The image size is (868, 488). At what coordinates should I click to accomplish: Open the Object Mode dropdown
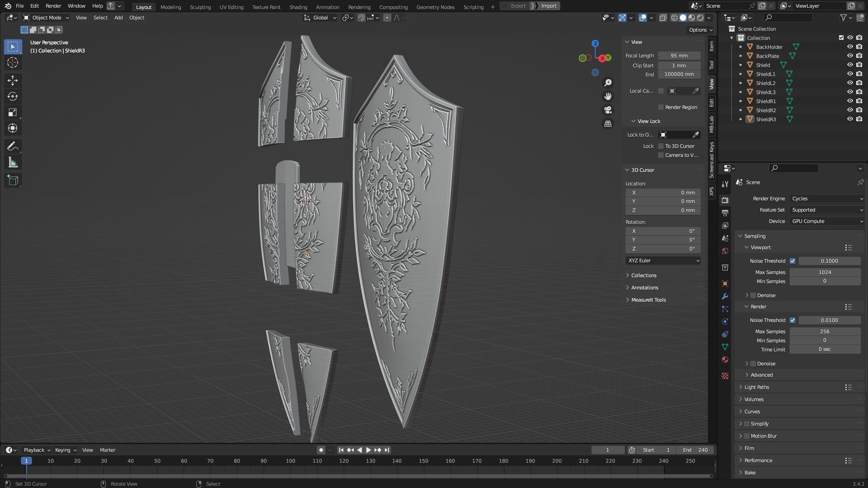pyautogui.click(x=46, y=18)
